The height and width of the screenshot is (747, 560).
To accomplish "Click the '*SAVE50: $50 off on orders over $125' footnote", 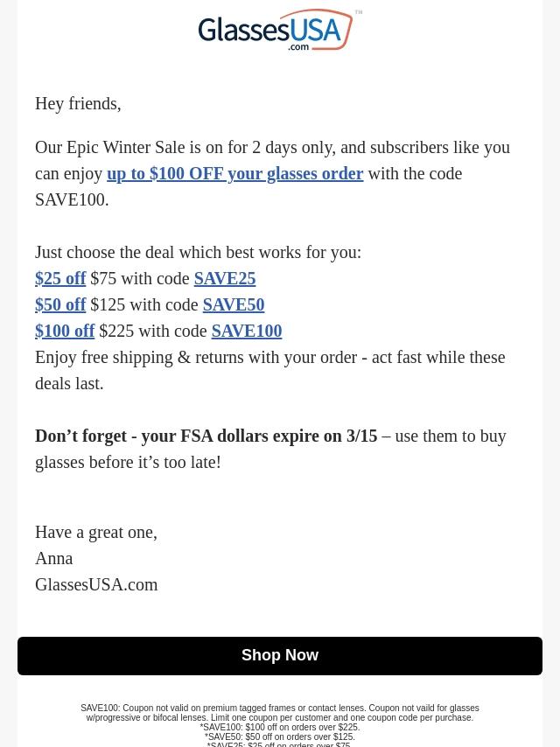I will coord(280,737).
